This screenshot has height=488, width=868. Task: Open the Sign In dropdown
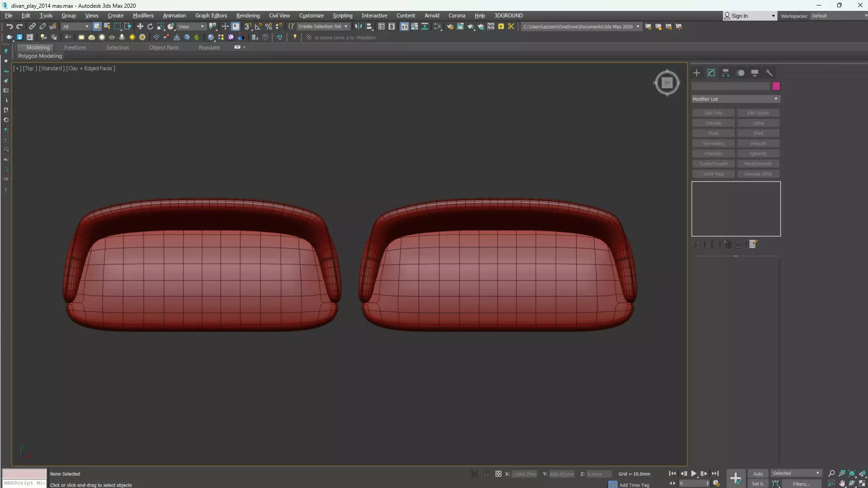pyautogui.click(x=750, y=16)
